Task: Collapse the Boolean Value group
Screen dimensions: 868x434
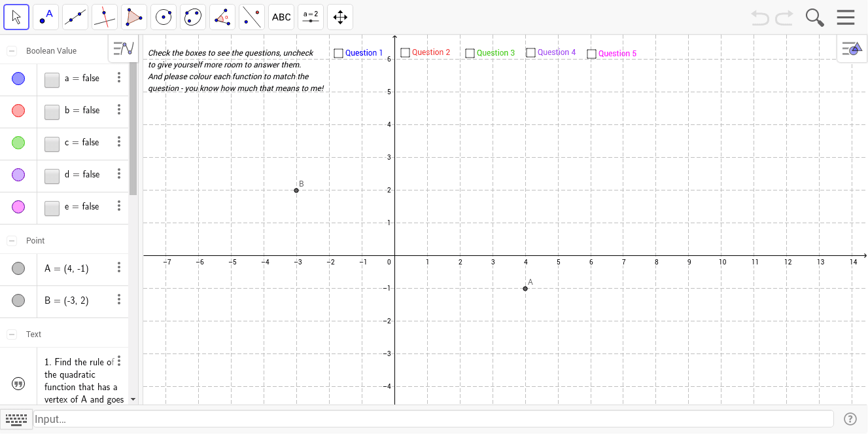Action: tap(12, 51)
